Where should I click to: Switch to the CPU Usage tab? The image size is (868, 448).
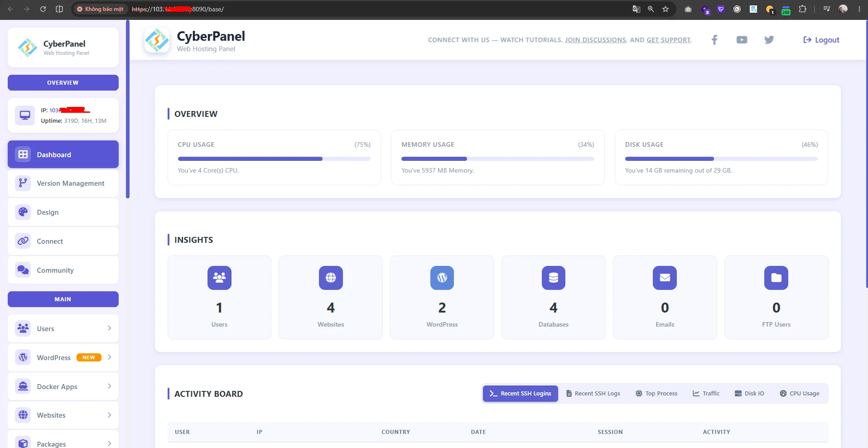tap(800, 394)
